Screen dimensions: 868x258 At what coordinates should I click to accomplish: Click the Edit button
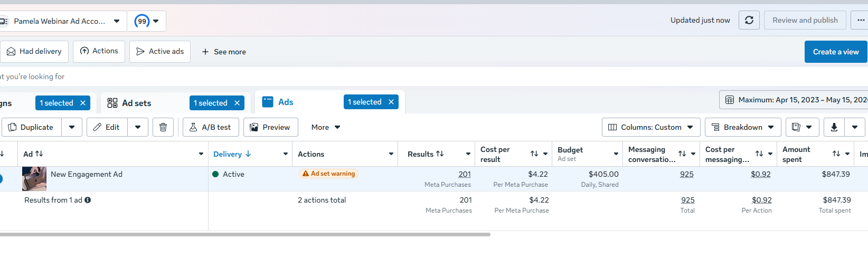coord(107,127)
